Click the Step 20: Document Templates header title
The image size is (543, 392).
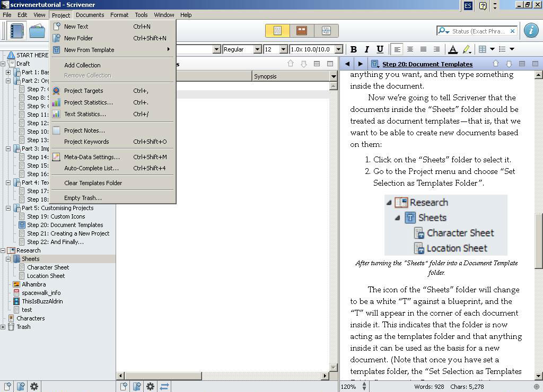[427, 64]
